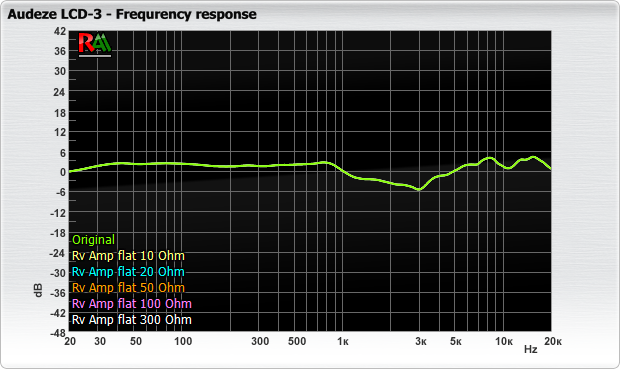Image resolution: width=620 pixels, height=369 pixels.
Task: Click the 3k frequency axis label
Action: (421, 341)
